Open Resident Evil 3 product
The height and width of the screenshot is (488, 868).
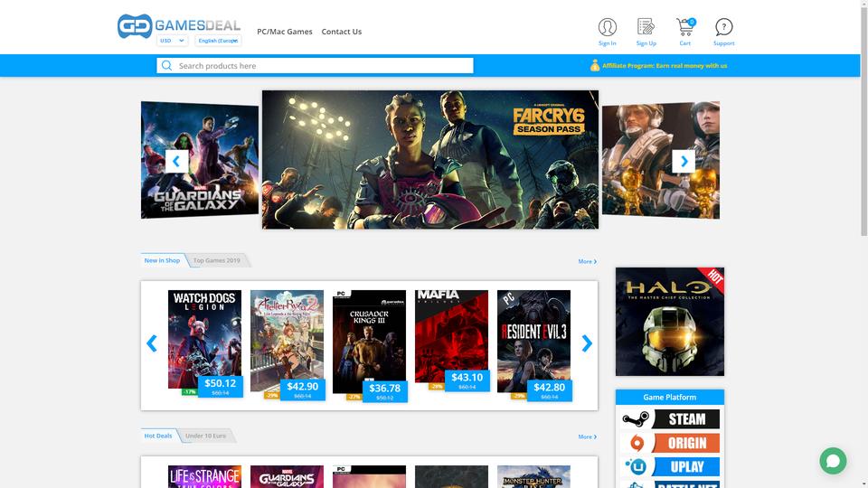[533, 342]
